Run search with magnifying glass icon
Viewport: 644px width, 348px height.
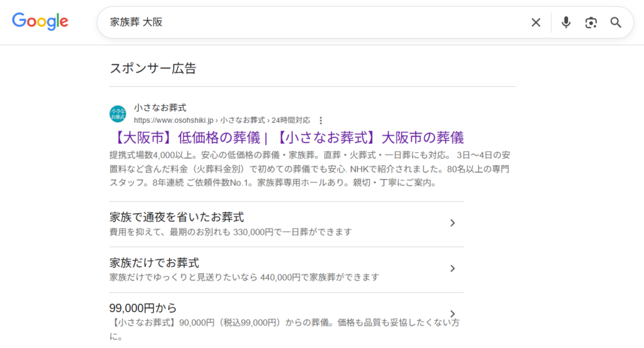616,22
